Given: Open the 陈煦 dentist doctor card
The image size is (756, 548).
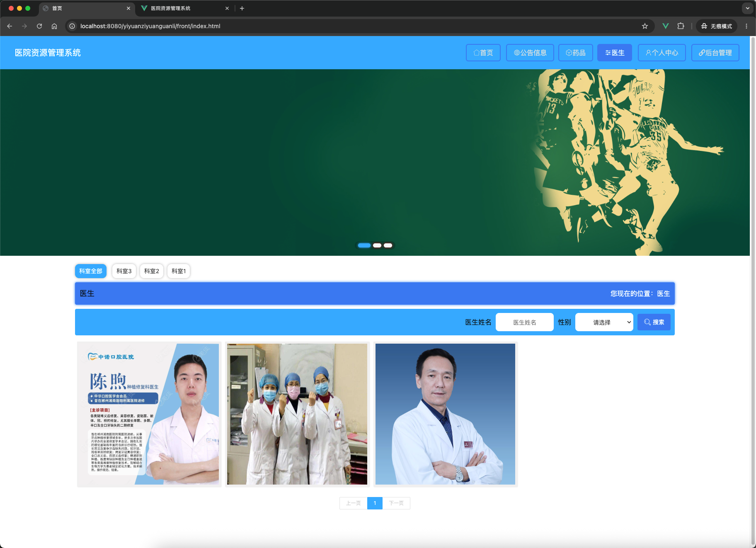Looking at the screenshot, I should point(149,414).
